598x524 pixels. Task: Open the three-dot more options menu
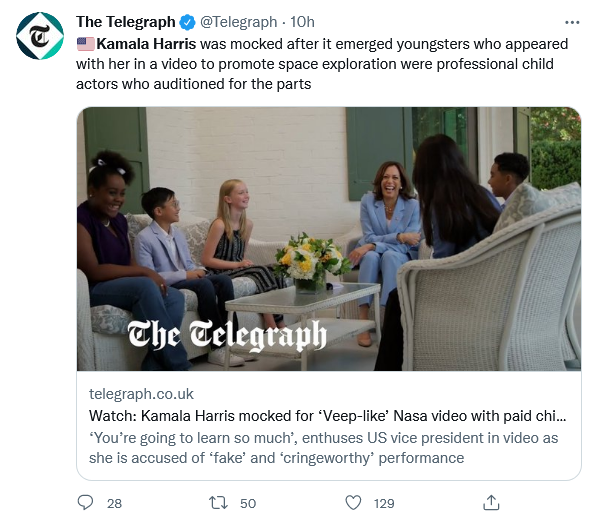[x=572, y=23]
